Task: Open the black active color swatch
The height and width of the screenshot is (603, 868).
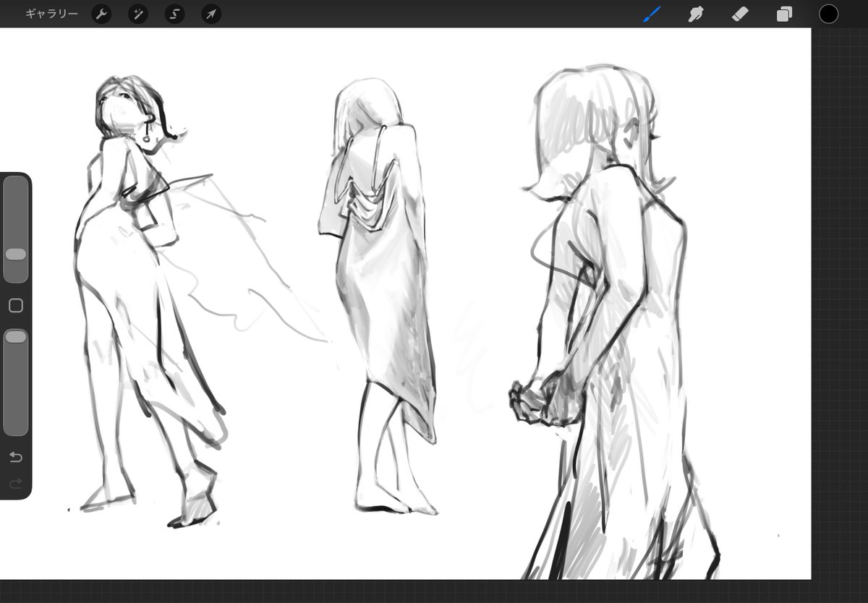Action: click(x=828, y=14)
